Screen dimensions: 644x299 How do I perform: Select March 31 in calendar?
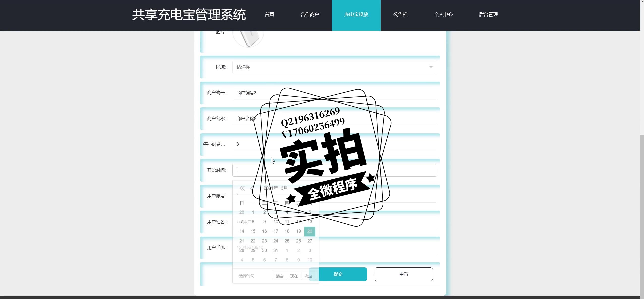[x=276, y=251]
